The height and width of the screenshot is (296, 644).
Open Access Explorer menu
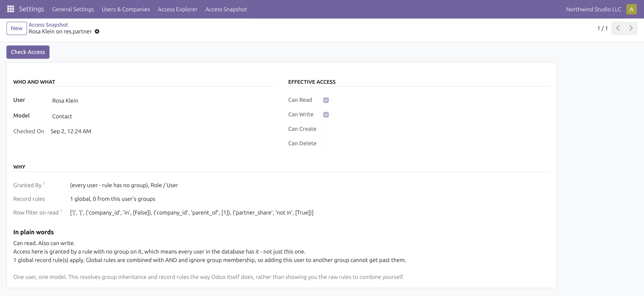point(178,9)
